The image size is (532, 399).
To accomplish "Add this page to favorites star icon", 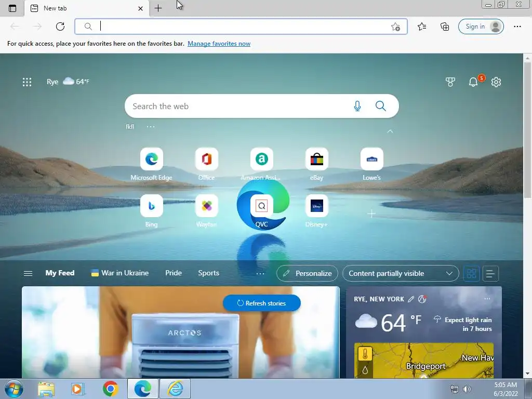I will pos(395,27).
